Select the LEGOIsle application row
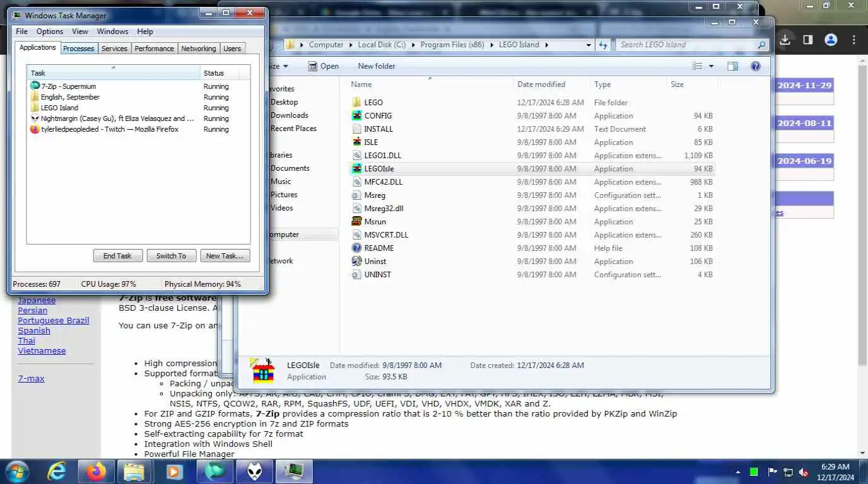This screenshot has width=868, height=484. [532, 169]
